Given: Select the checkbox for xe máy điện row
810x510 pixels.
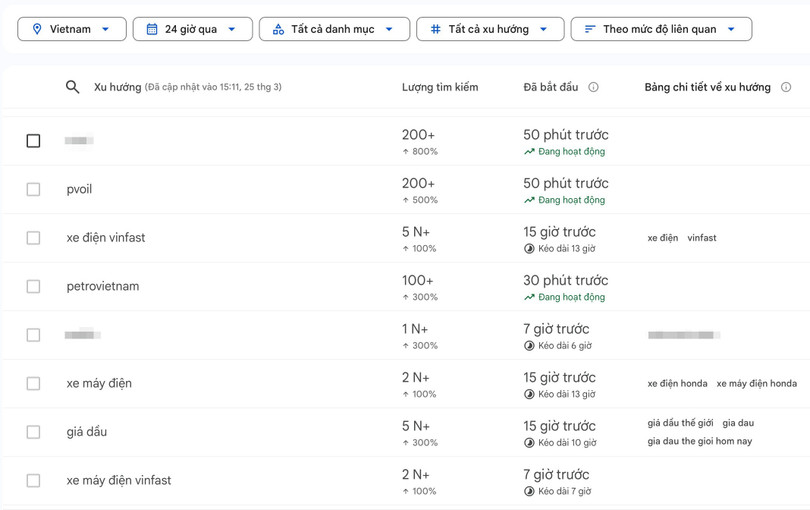Looking at the screenshot, I should click(x=33, y=383).
